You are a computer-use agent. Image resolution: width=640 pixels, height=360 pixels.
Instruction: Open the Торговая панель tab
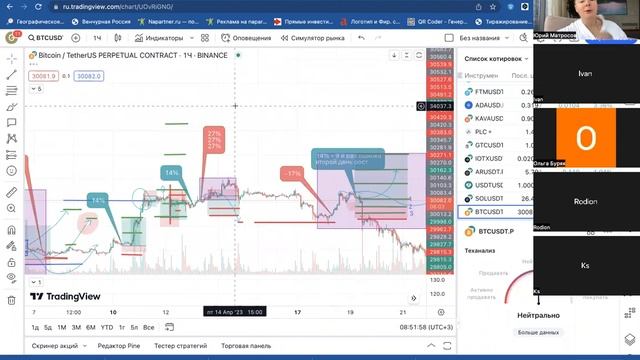[246, 346]
